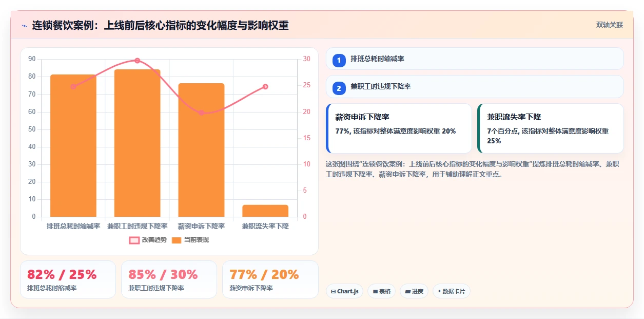Click right axis value 30
The height and width of the screenshot is (319, 644).
click(306, 59)
